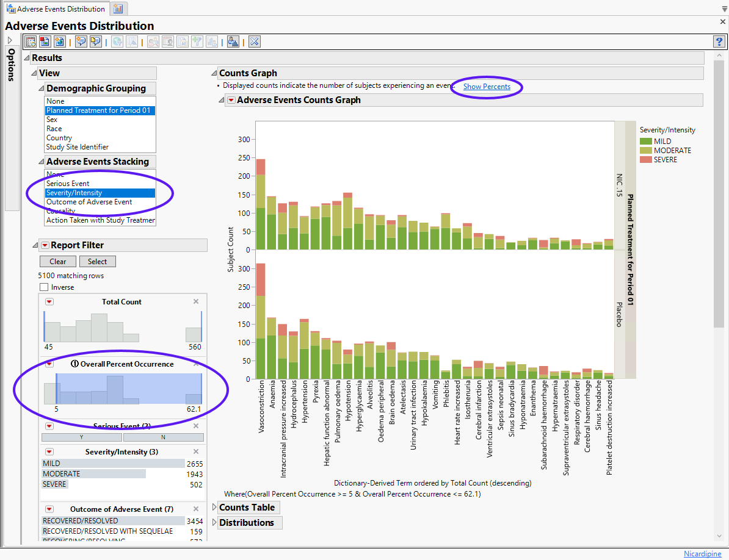Click the red-square report toolbar icon

(x=45, y=41)
